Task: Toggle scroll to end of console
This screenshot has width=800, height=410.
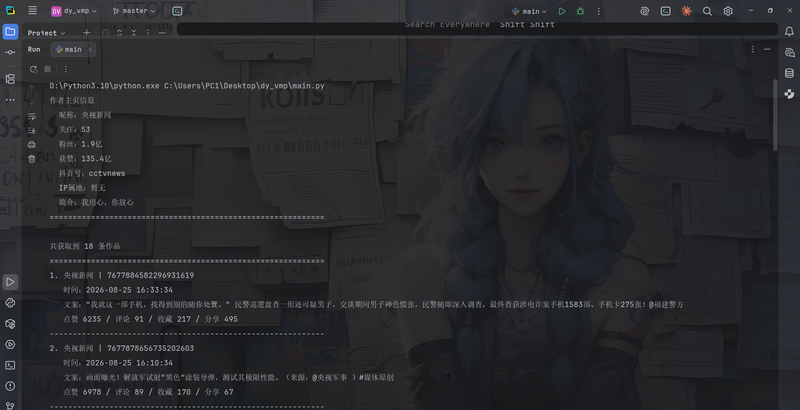Action: 32,131
